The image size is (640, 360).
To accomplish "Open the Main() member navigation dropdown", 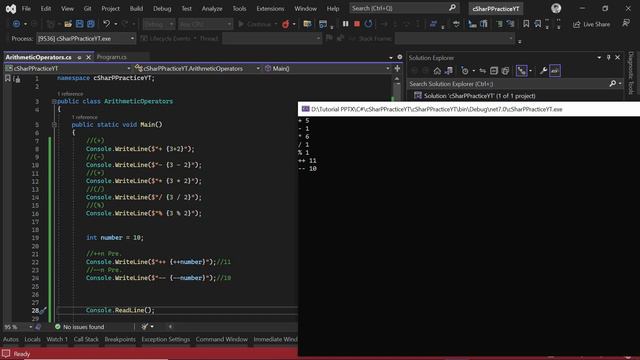I will coord(327,69).
